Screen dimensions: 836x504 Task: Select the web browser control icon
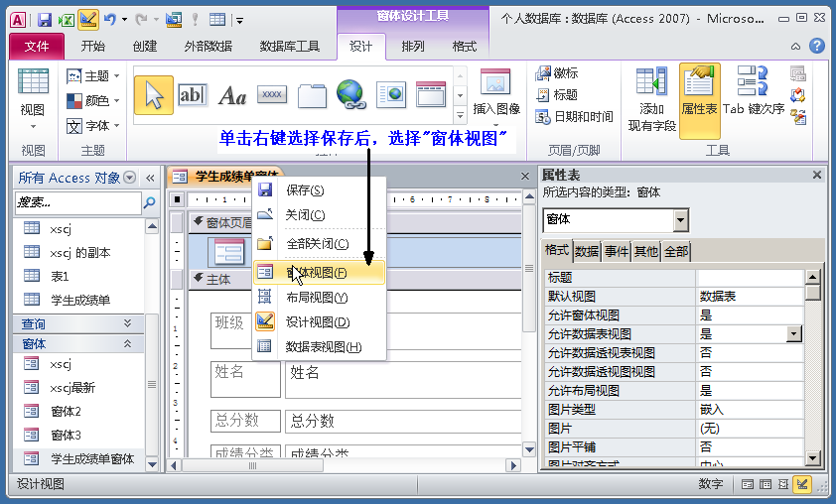[391, 95]
